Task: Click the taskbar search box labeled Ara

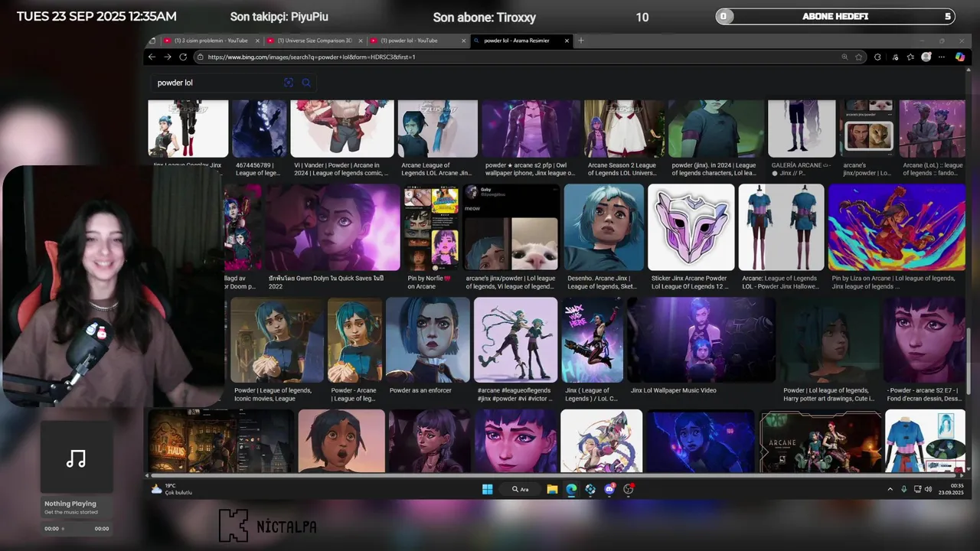Action: [x=521, y=489]
